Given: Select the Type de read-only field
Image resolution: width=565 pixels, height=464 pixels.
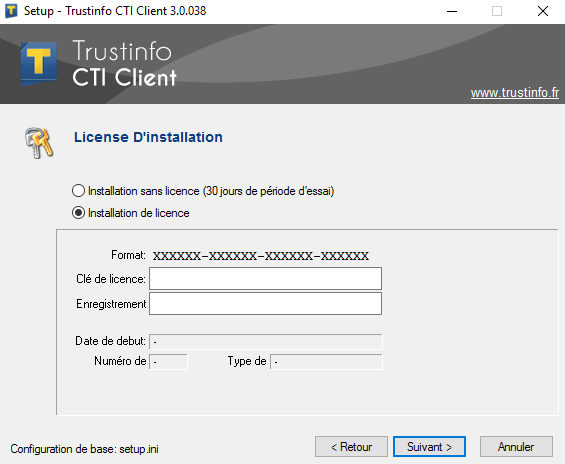Looking at the screenshot, I should (x=326, y=361).
